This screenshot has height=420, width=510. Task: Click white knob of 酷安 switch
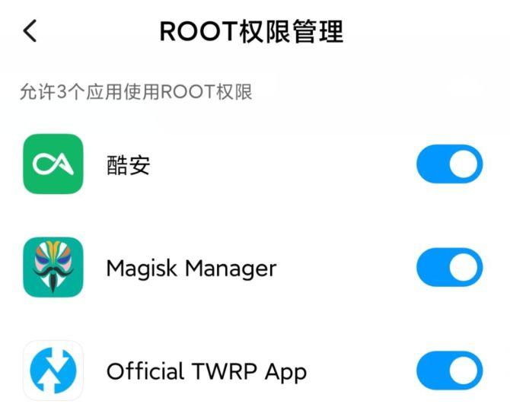tap(464, 164)
